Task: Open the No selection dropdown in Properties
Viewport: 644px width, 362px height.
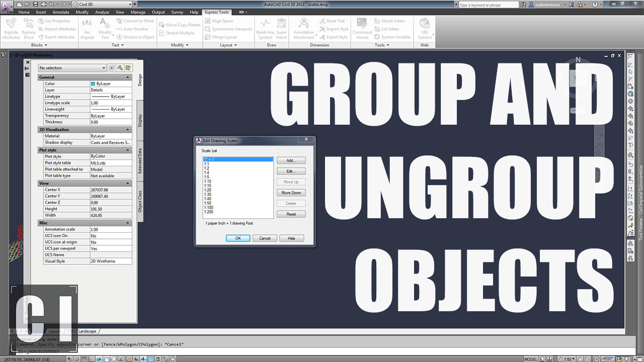Action: click(x=72, y=68)
